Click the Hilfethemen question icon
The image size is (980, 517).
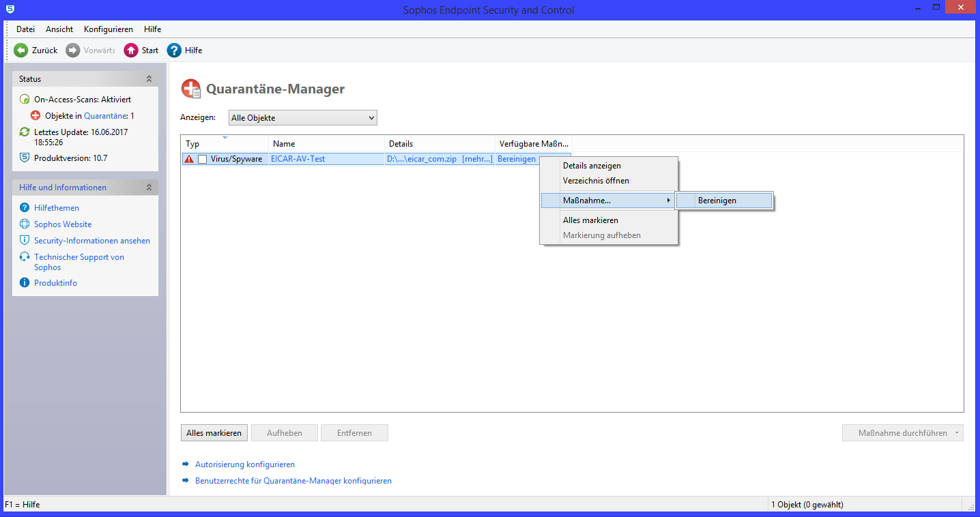coord(25,207)
